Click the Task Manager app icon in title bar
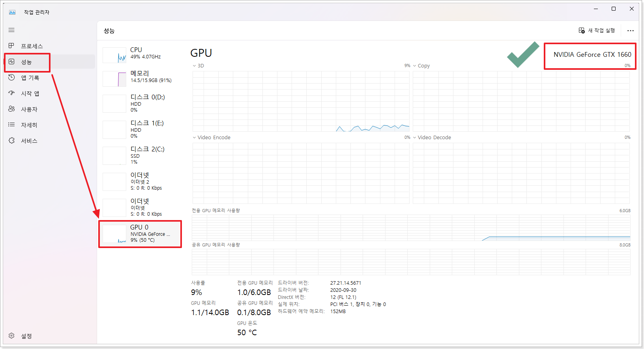Screen dimensions: 644x349 [12, 12]
